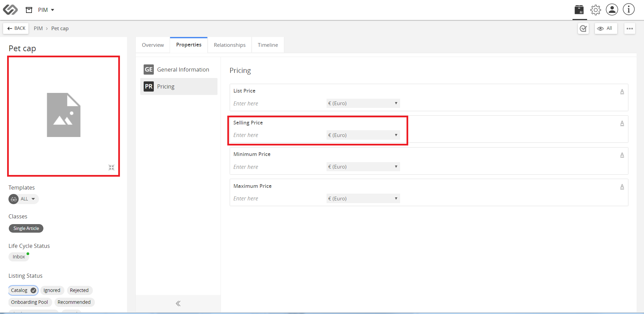Click the Listing Status label
The height and width of the screenshot is (314, 644).
25,276
